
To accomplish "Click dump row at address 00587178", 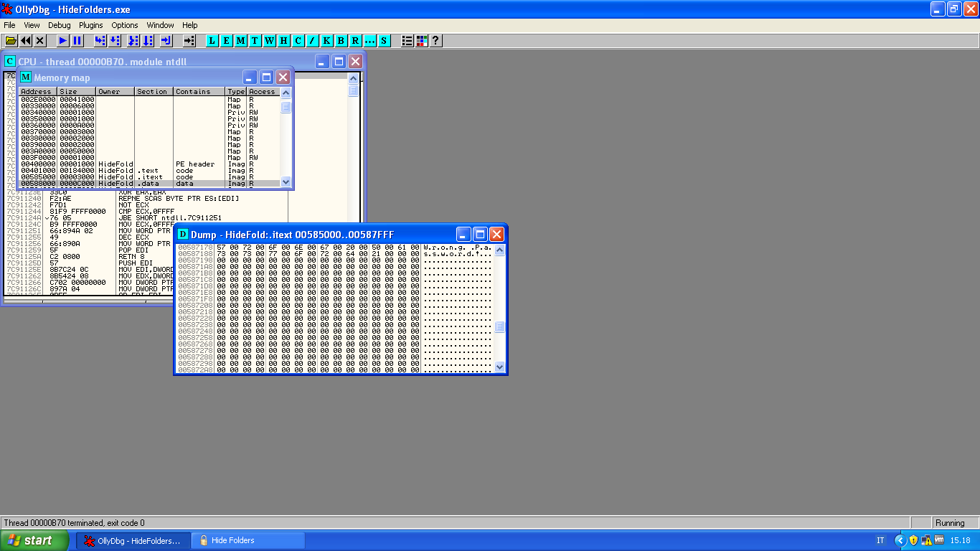I will coord(335,247).
